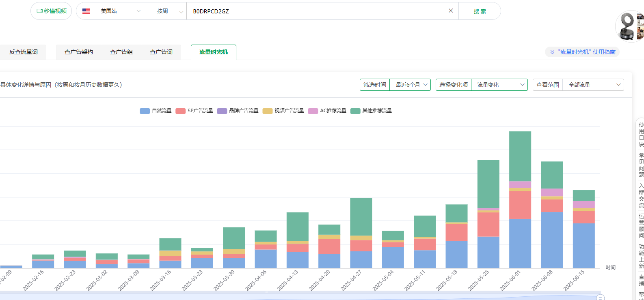The height and width of the screenshot is (300, 644).
Task: Toggle 其他推荐流量 legend series
Action: pyautogui.click(x=372, y=111)
